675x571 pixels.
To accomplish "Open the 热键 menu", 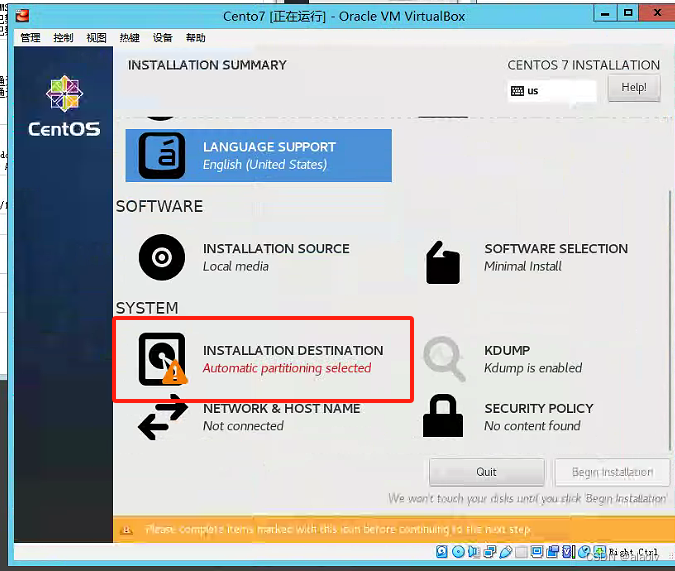I will [130, 38].
